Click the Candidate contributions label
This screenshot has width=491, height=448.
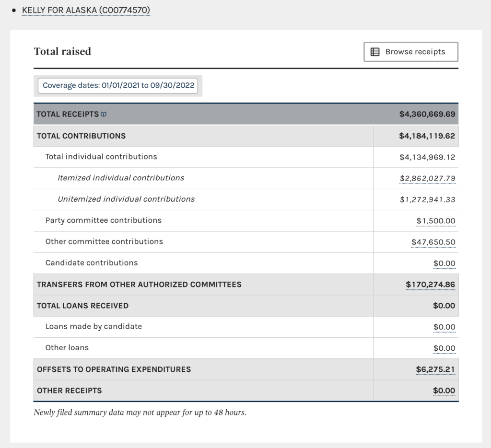92,263
